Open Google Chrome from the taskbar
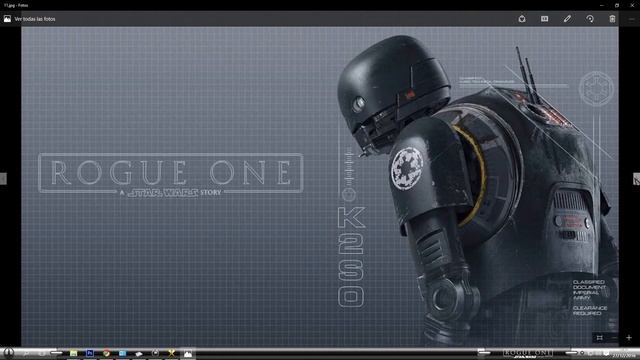 106,353
